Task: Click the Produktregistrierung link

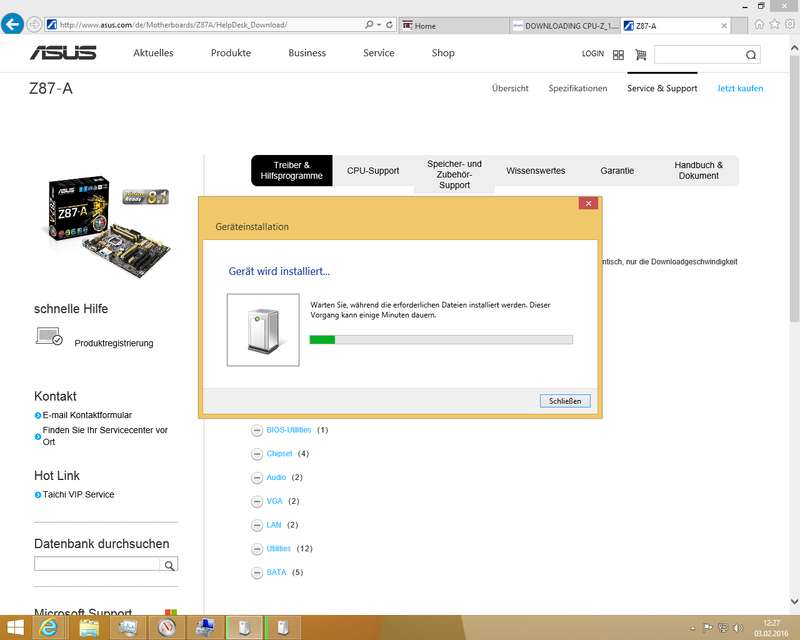Action: (114, 343)
